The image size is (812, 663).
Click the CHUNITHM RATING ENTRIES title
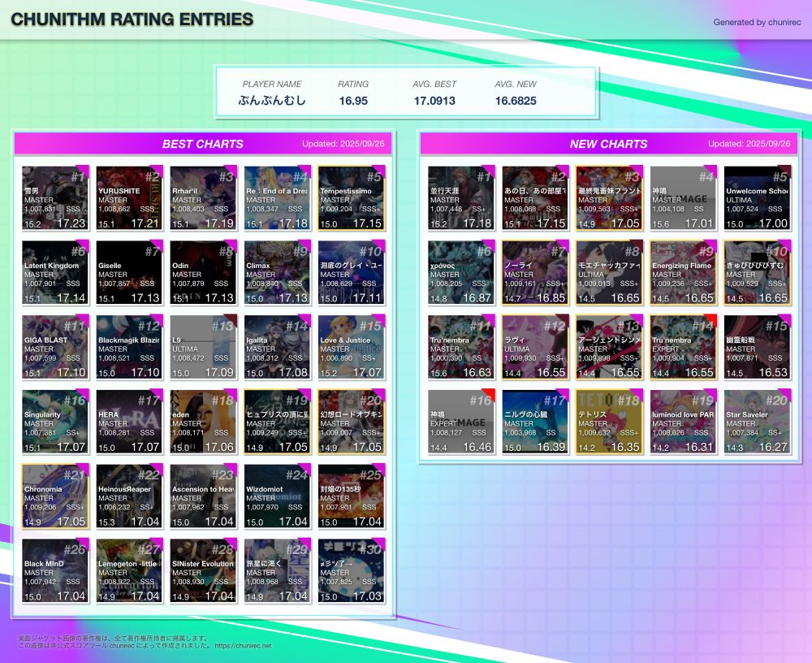coord(132,19)
